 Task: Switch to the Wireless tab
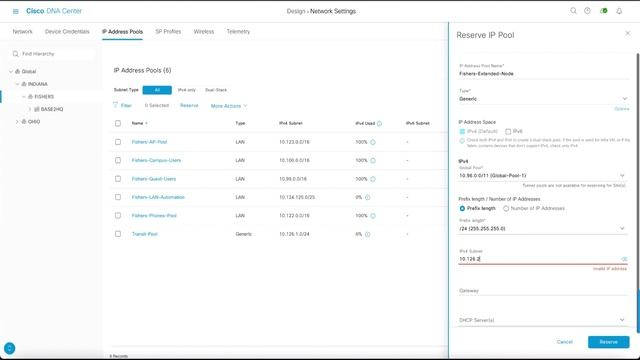coord(204,31)
